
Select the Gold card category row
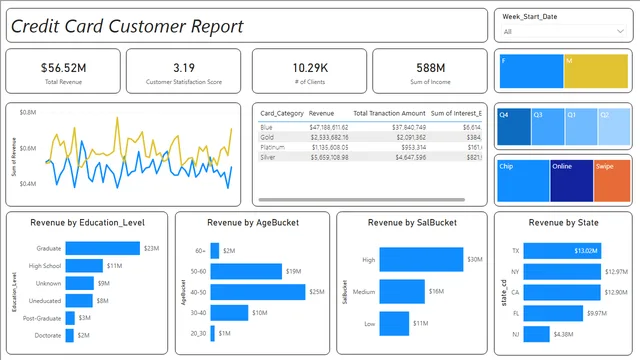(x=370, y=137)
